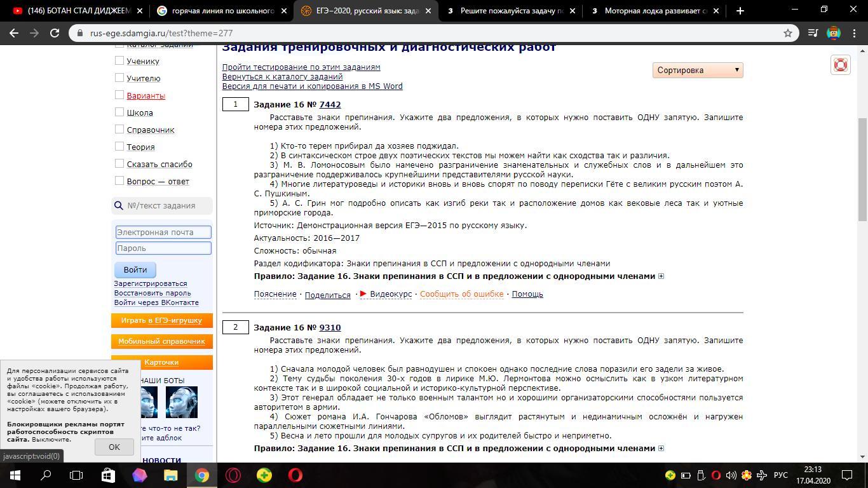Click the Зарегистрироваться link
868x488 pixels.
click(x=151, y=283)
